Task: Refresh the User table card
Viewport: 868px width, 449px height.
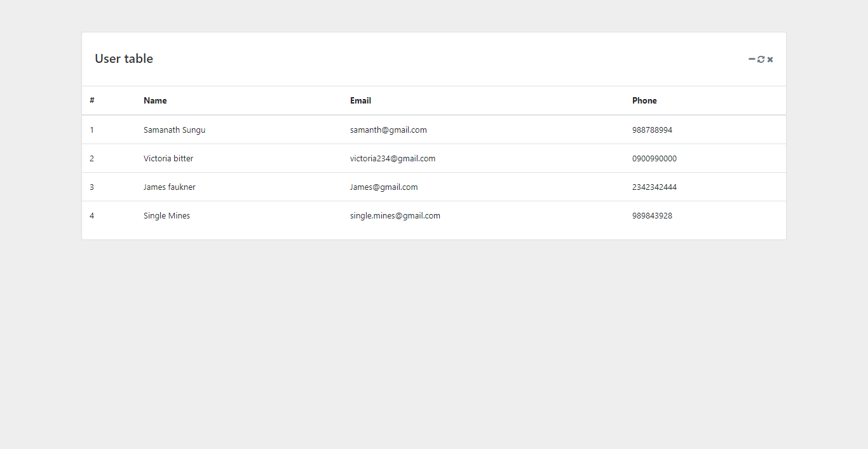Action: click(x=761, y=59)
